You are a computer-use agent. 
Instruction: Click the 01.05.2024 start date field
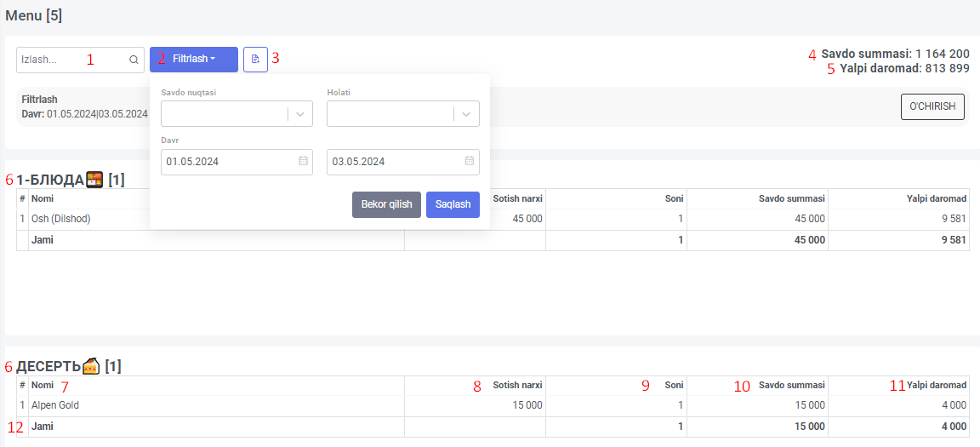pyautogui.click(x=236, y=162)
